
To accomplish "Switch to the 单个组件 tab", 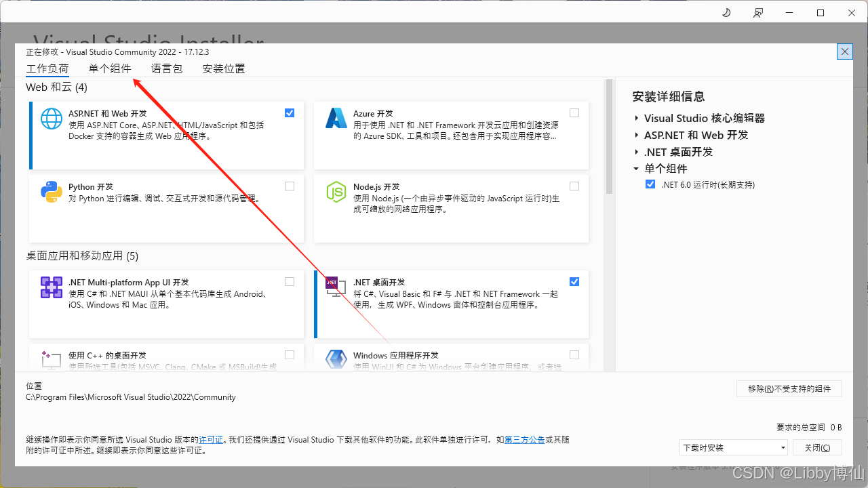I will coord(110,68).
